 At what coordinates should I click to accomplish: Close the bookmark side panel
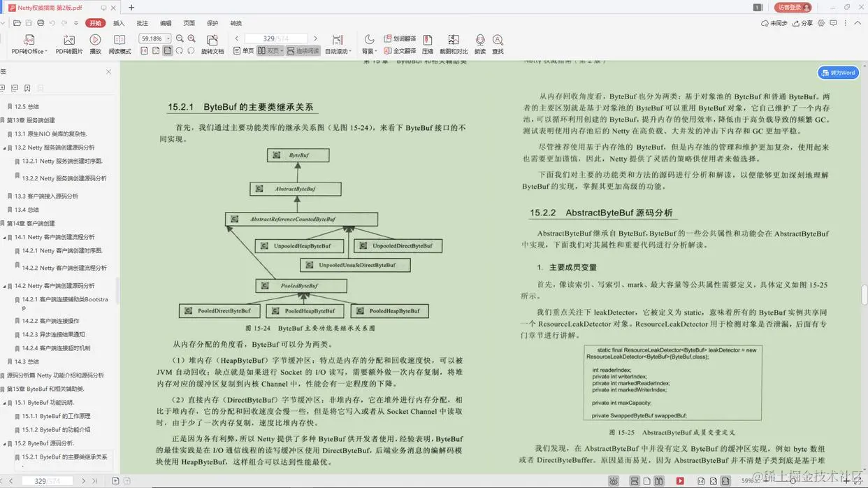click(108, 71)
